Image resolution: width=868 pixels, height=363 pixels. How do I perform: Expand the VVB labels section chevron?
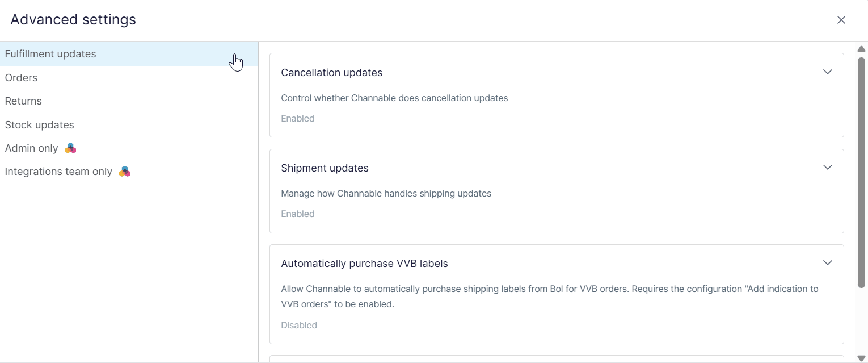point(828,263)
